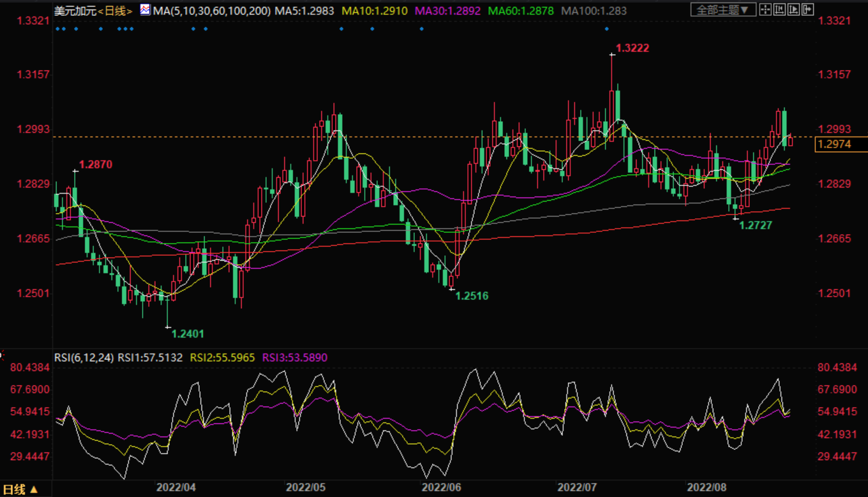
Task: Click the MA indicator chart icon
Action: (145, 10)
